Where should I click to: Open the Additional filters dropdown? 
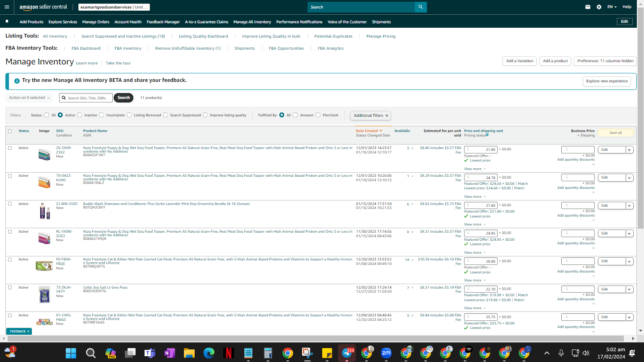pos(371,115)
